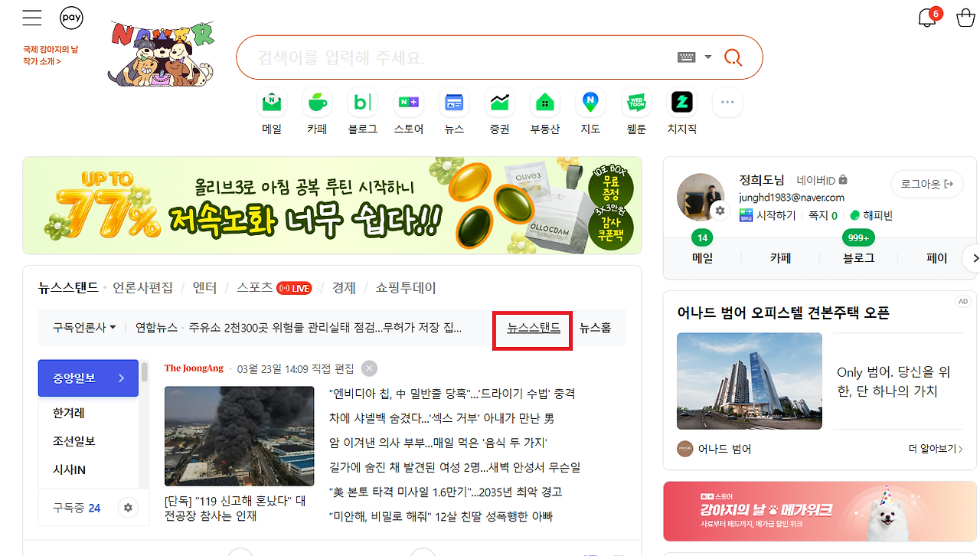980x556 pixels.
Task: Open the 치지직 streaming icon
Action: pyautogui.click(x=681, y=102)
